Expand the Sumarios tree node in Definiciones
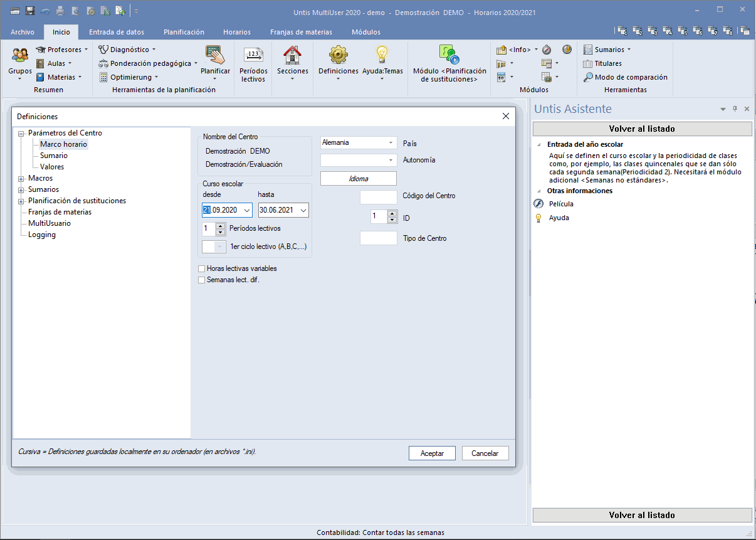 21,189
